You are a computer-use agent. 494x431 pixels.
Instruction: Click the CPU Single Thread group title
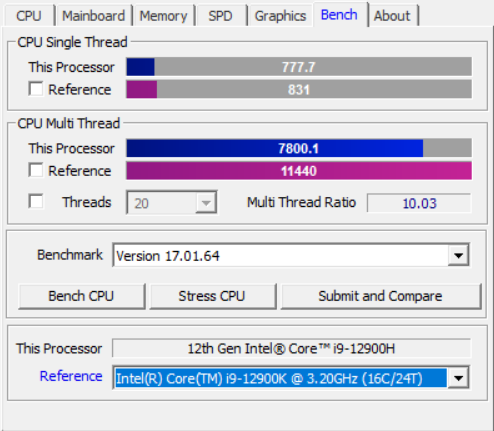pos(72,42)
